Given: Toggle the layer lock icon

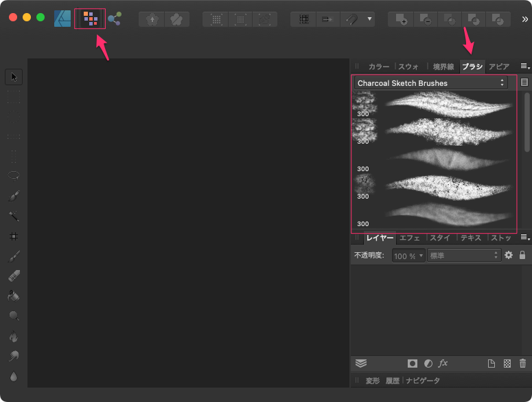Looking at the screenshot, I should pyautogui.click(x=522, y=255).
